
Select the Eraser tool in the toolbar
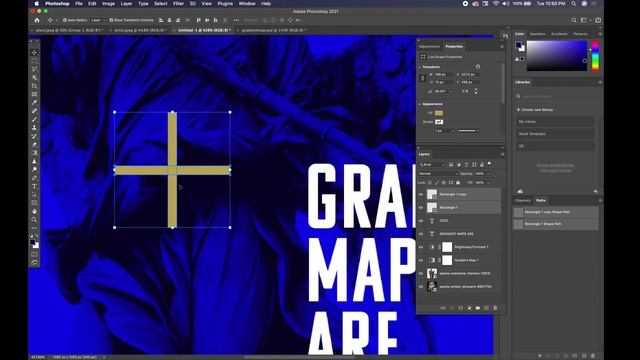click(x=34, y=144)
